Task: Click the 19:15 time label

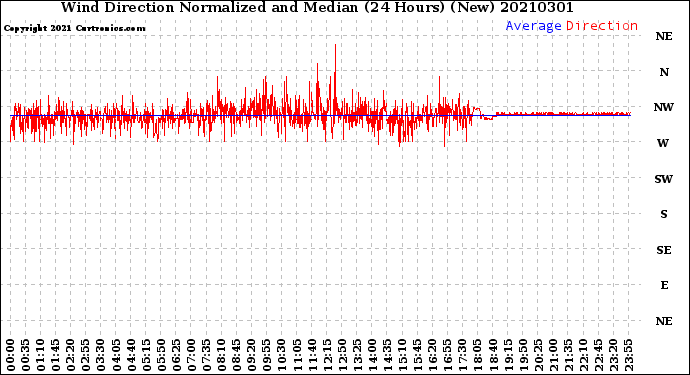Action: coord(508,355)
